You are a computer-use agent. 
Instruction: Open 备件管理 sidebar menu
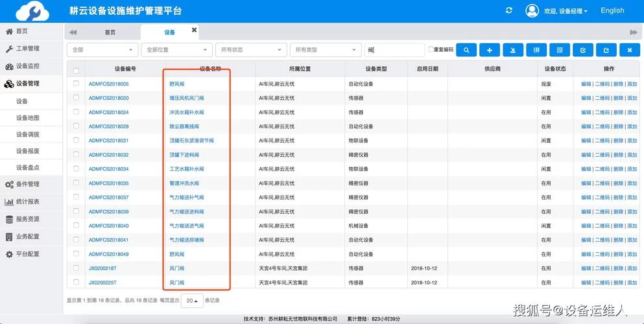pos(31,184)
